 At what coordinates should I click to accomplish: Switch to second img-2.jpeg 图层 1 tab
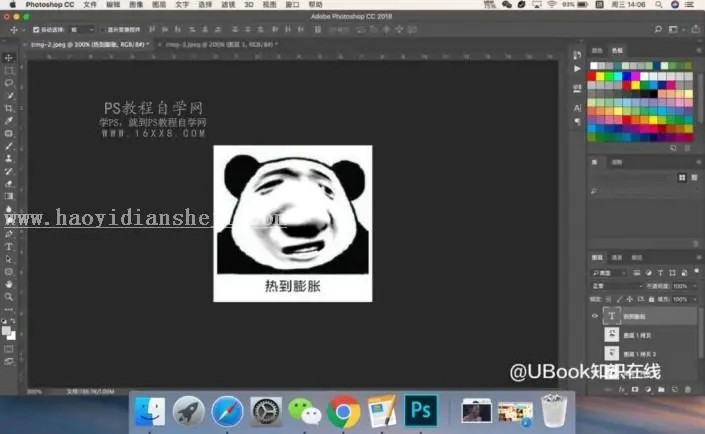point(222,44)
